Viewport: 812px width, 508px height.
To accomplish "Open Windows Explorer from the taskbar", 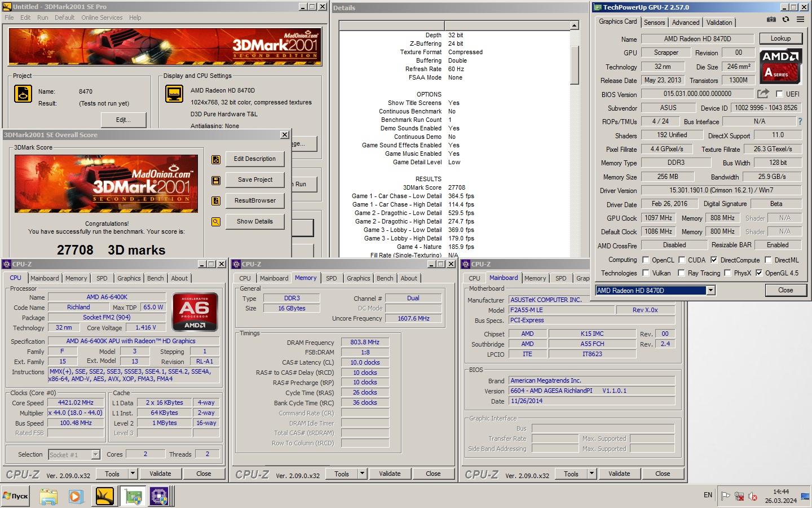I will [x=48, y=497].
